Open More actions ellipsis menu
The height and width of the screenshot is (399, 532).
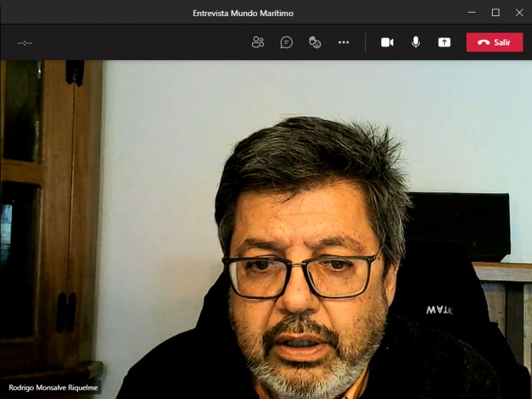tap(343, 42)
